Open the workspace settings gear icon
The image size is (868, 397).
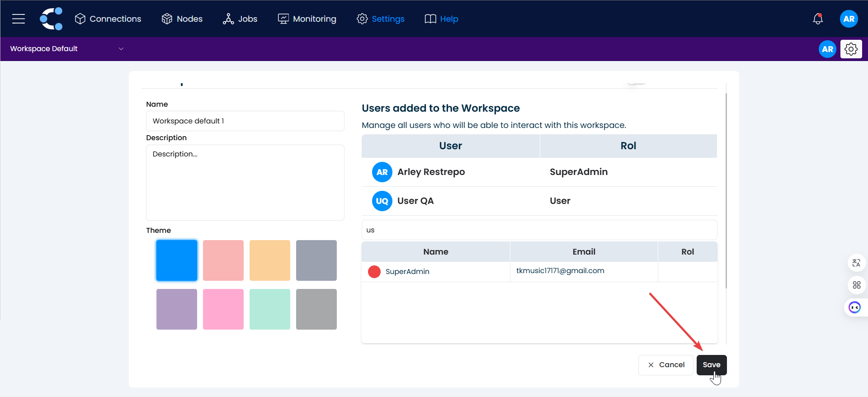(851, 49)
